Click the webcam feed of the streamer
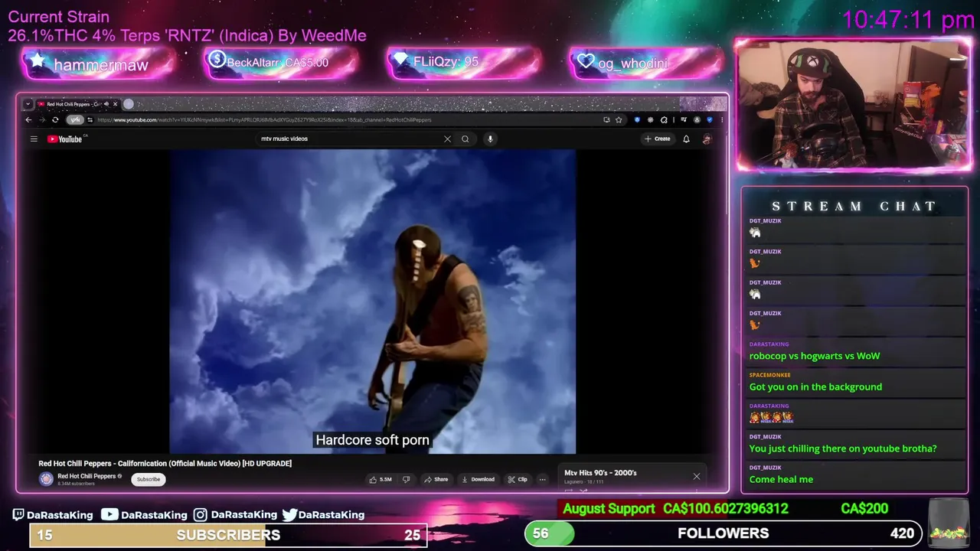Image resolution: width=980 pixels, height=551 pixels. pos(854,104)
